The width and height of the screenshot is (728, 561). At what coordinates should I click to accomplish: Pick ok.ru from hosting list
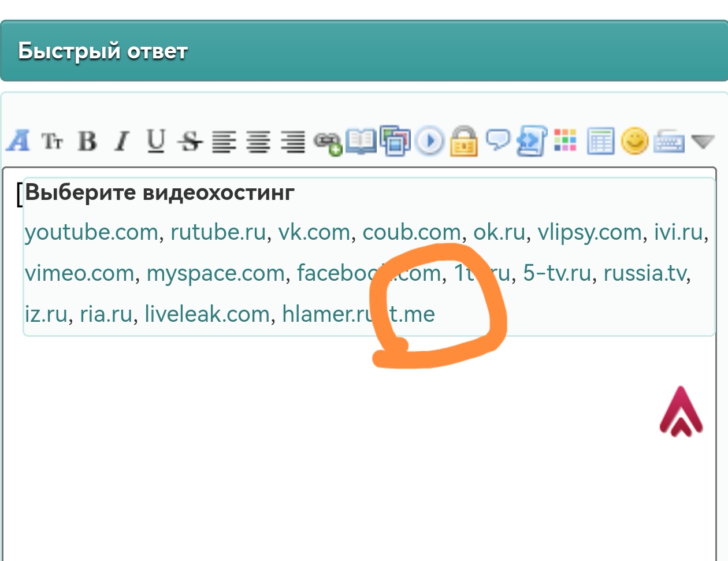coord(499,232)
